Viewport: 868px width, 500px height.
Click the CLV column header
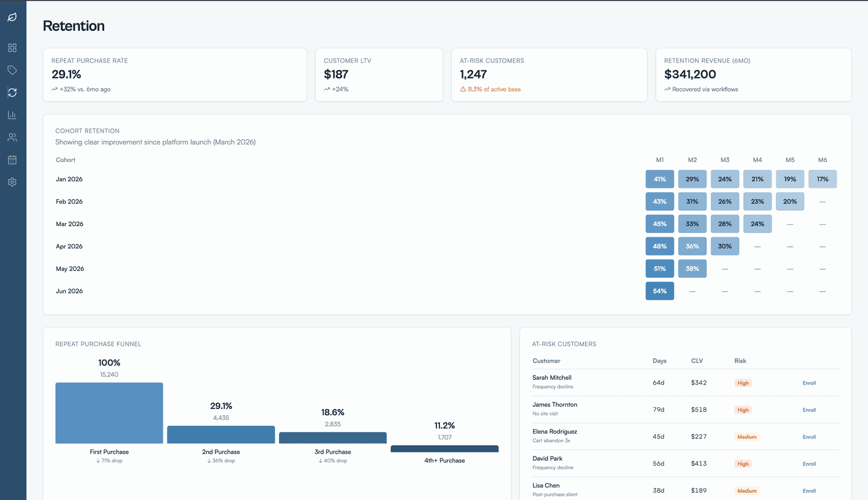[x=697, y=360]
